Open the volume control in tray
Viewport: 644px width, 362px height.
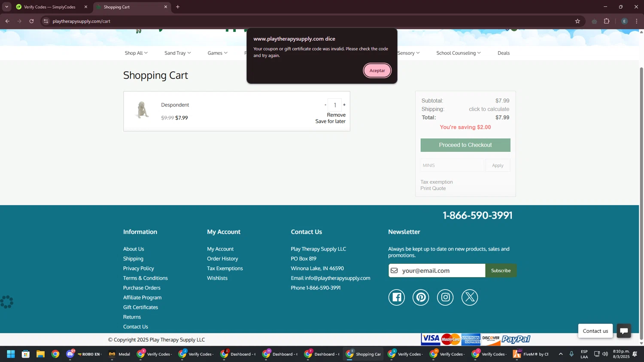(x=605, y=354)
